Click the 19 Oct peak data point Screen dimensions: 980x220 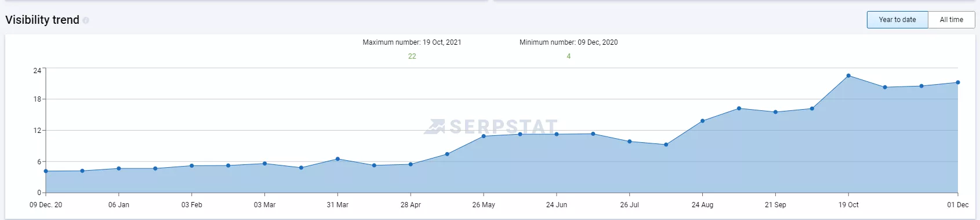pos(848,76)
